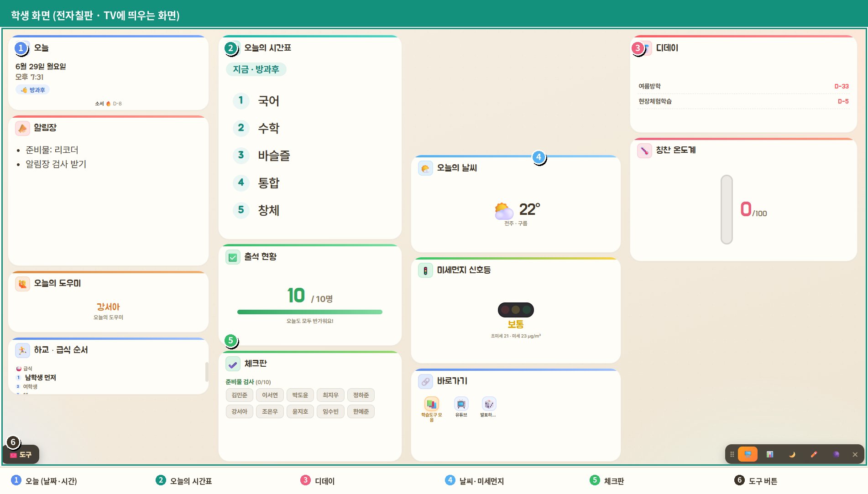This screenshot has width=868, height=494.
Task: Open the 학습도구 모음 shortcut
Action: click(431, 409)
